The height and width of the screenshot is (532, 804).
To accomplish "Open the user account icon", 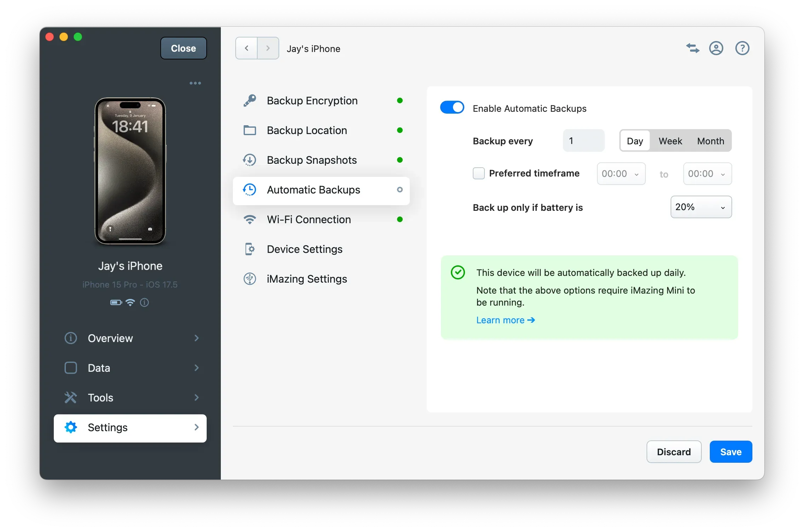I will click(x=716, y=48).
